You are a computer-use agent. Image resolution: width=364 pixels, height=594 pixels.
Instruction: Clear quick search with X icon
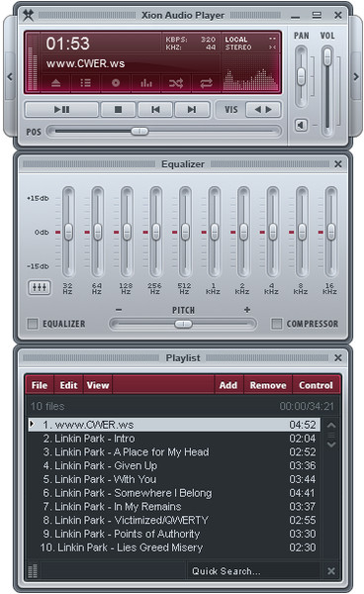coord(331,571)
